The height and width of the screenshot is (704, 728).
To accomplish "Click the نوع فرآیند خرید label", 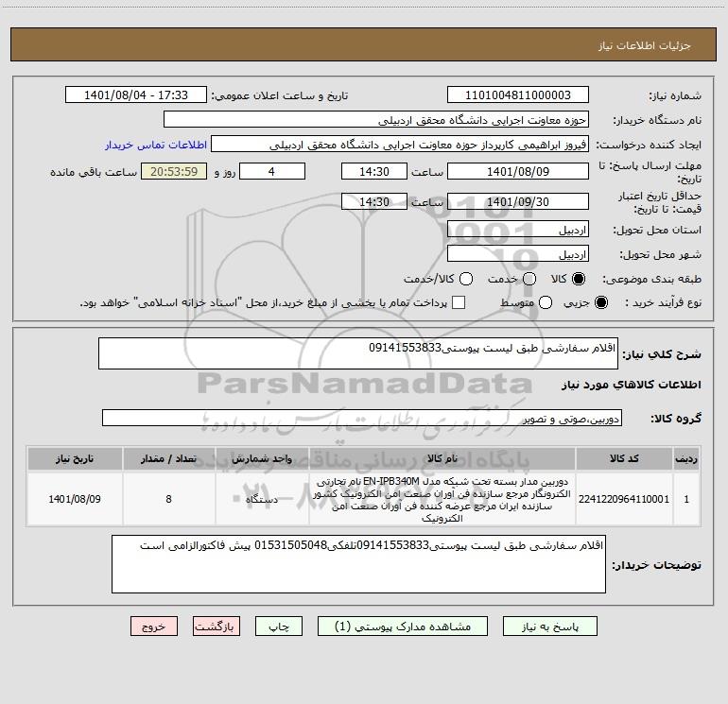I will click(x=664, y=303).
